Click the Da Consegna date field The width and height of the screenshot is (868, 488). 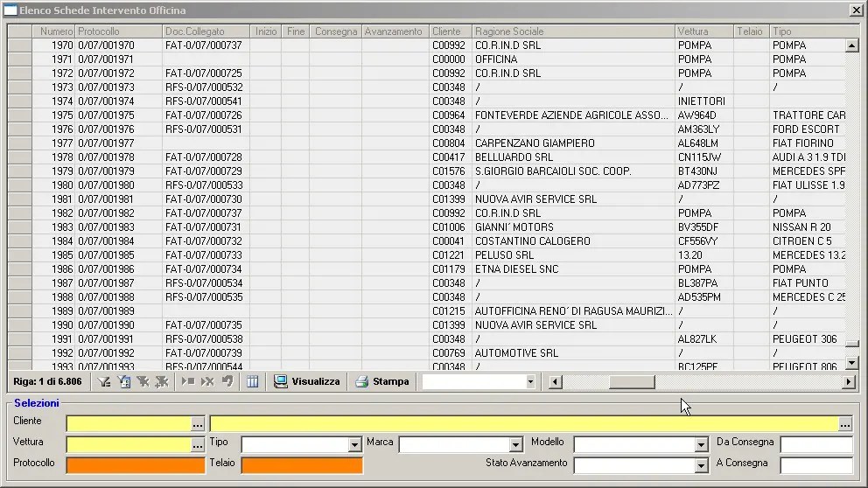coord(816,444)
